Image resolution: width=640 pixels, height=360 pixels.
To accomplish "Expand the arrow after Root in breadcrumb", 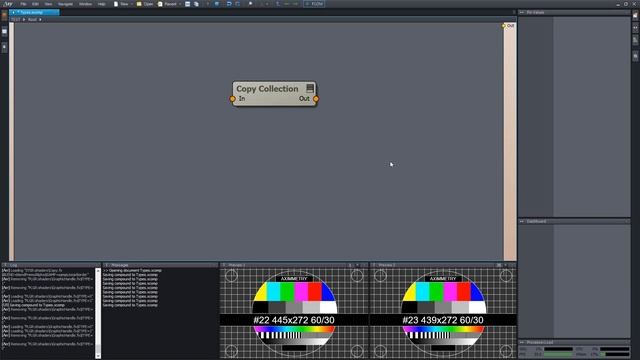I will coord(40,19).
